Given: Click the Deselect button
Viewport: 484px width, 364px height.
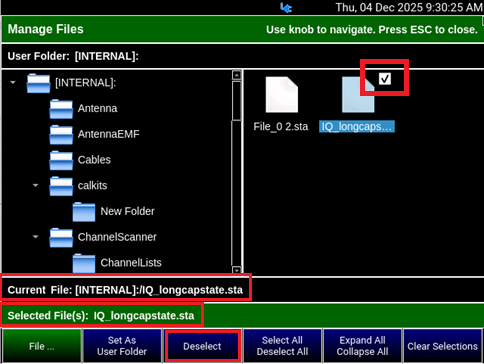Looking at the screenshot, I should pos(202,346).
